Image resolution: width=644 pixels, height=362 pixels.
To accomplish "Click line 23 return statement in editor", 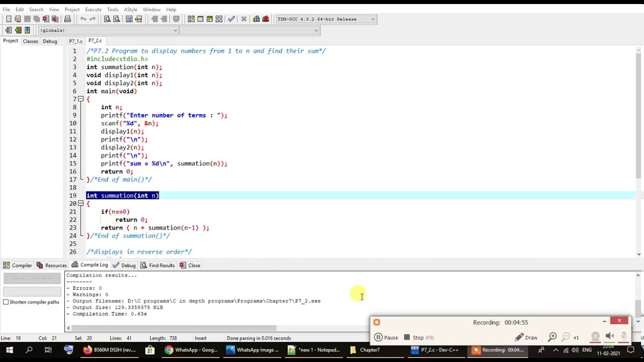I will tap(155, 228).
